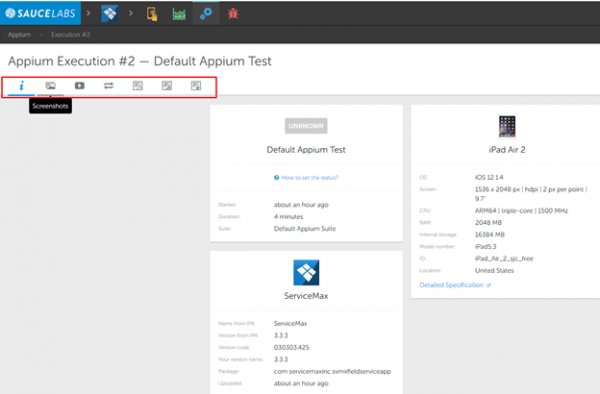Click the 'iPad_Air_2_sjc_free' ID value

click(x=504, y=259)
